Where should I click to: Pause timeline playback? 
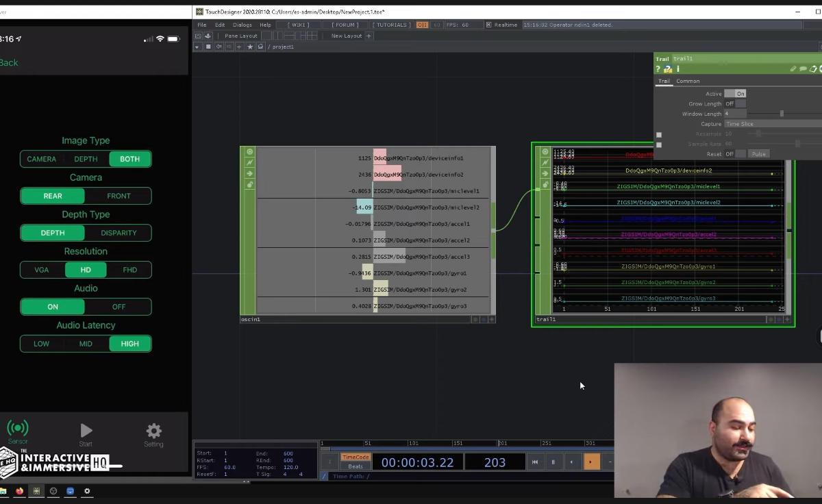tap(553, 462)
